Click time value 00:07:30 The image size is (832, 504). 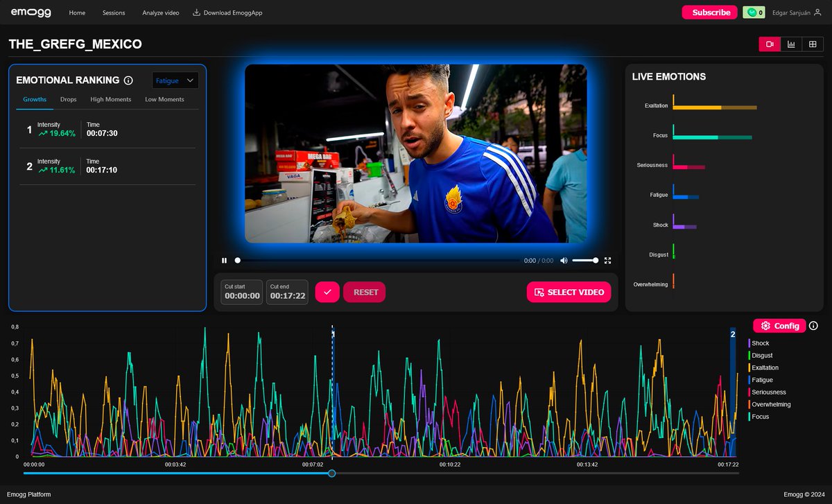(102, 133)
